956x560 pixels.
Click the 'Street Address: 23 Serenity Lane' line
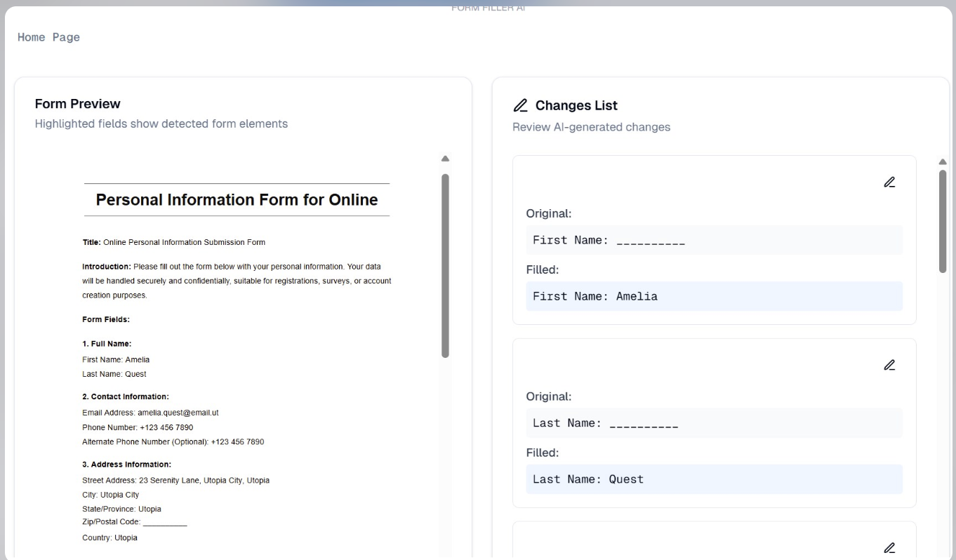pos(175,481)
